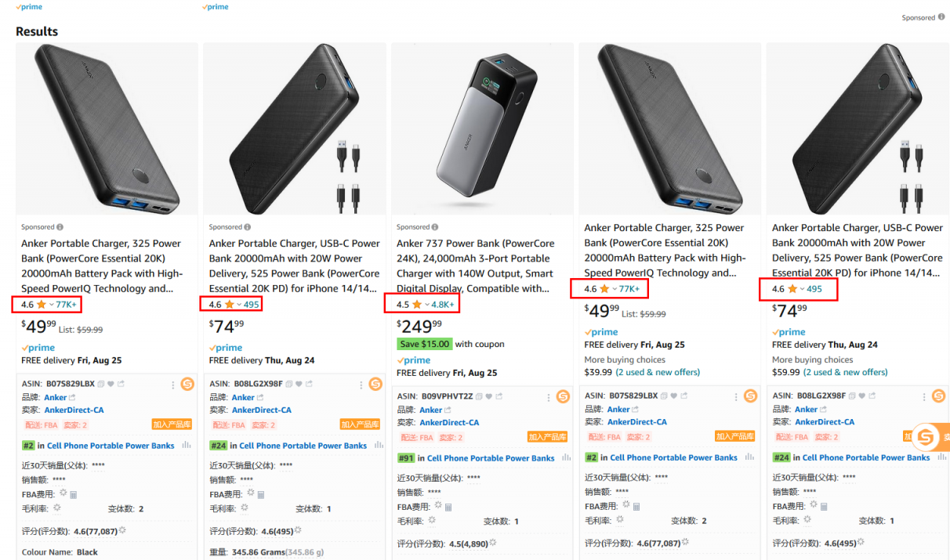The image size is (950, 560).
Task: Click the heart icon beside ASIN B09VPHVT2Z
Action: pos(488,396)
